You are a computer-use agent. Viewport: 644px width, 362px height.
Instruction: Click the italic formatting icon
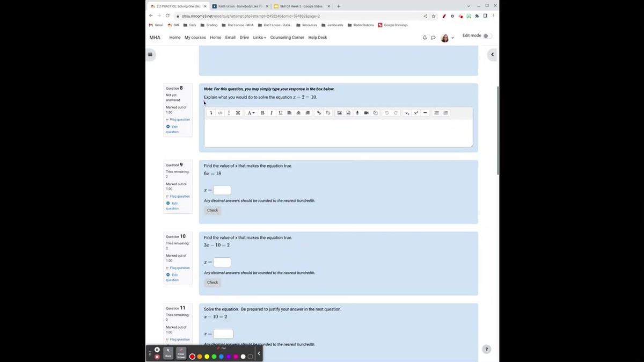pyautogui.click(x=272, y=113)
